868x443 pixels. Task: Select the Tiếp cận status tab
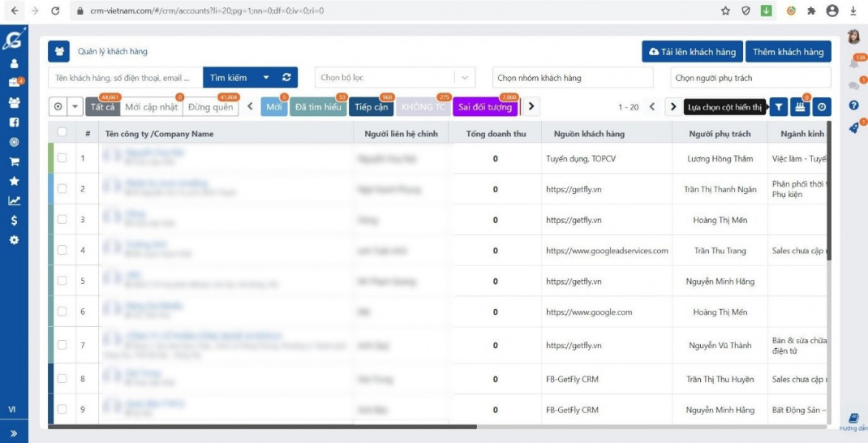371,107
